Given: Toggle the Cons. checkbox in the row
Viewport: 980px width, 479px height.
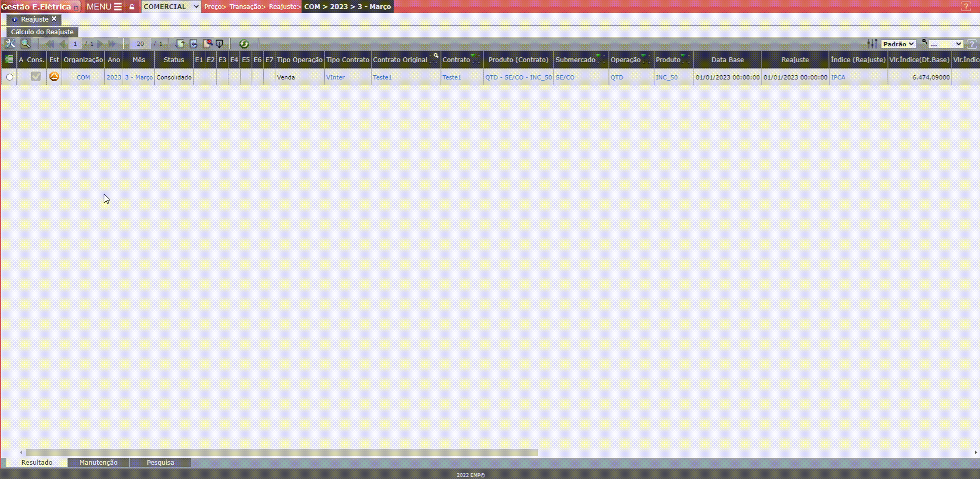Looking at the screenshot, I should pos(36,77).
